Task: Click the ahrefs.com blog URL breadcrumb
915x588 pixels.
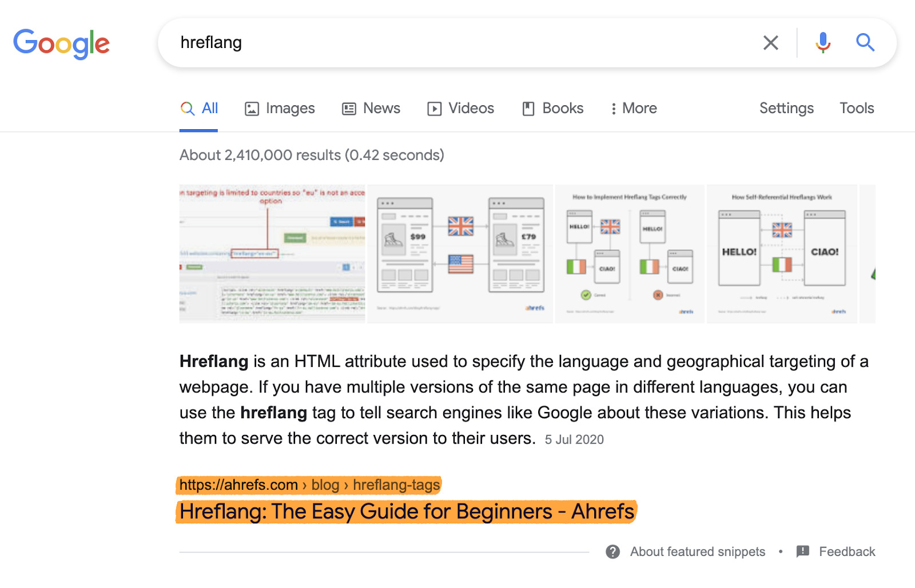Action: 309,485
